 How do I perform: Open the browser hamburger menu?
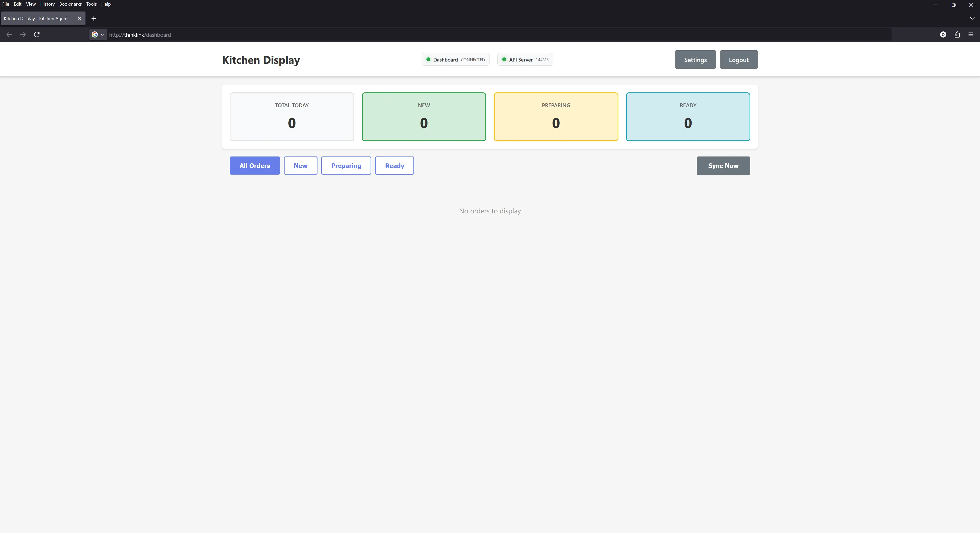pyautogui.click(x=971, y=35)
